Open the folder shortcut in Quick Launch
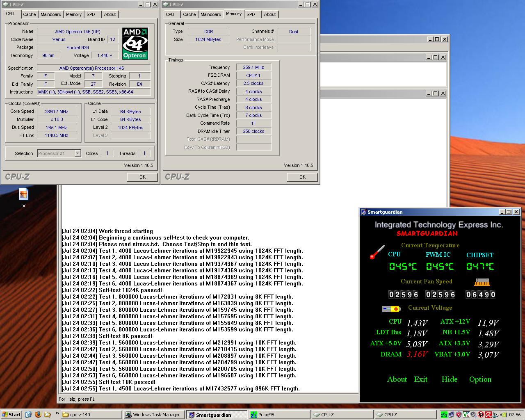The image size is (525, 420). 48,415
